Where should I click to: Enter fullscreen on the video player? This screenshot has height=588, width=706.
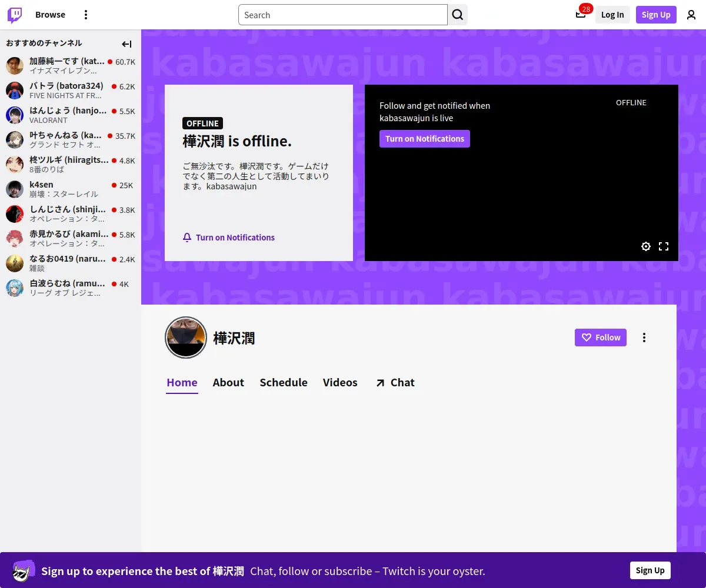664,246
